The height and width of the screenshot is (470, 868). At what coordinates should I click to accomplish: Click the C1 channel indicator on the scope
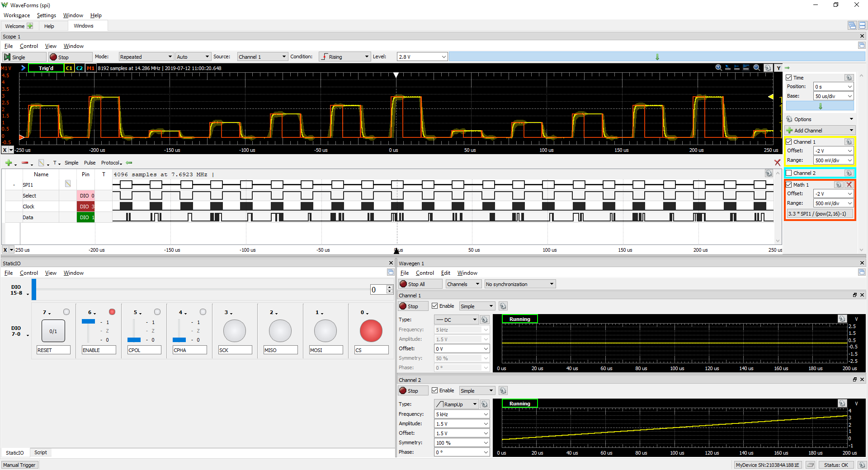(x=69, y=68)
